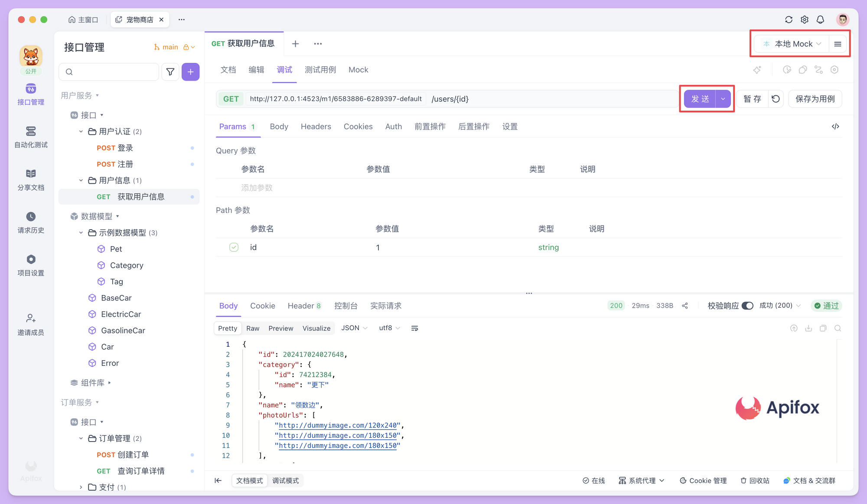The image size is (867, 504).
Task: Uncheck the id path parameter checkbox
Action: pos(234,247)
